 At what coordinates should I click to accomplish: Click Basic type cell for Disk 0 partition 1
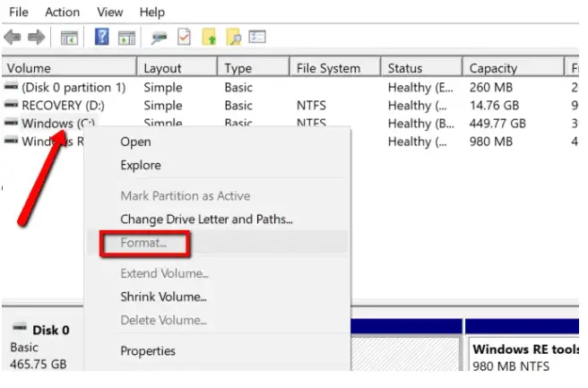click(x=238, y=87)
